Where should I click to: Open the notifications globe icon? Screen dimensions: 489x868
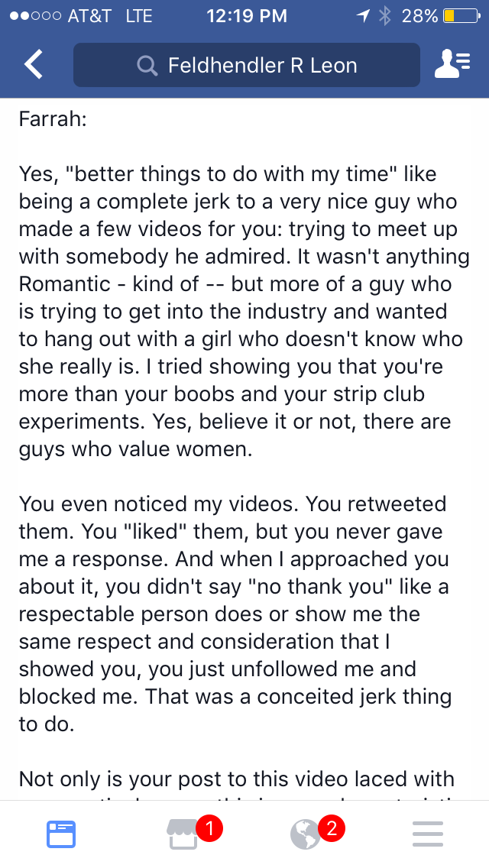(x=305, y=835)
